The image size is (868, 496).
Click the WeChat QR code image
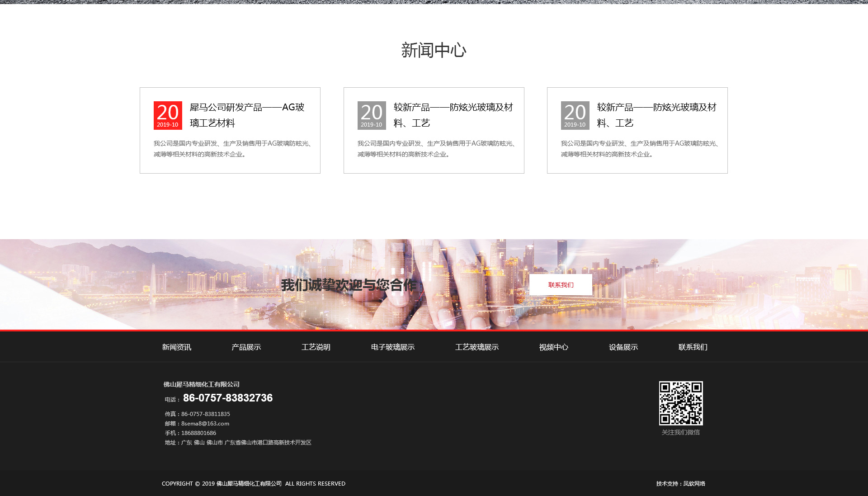pyautogui.click(x=680, y=403)
